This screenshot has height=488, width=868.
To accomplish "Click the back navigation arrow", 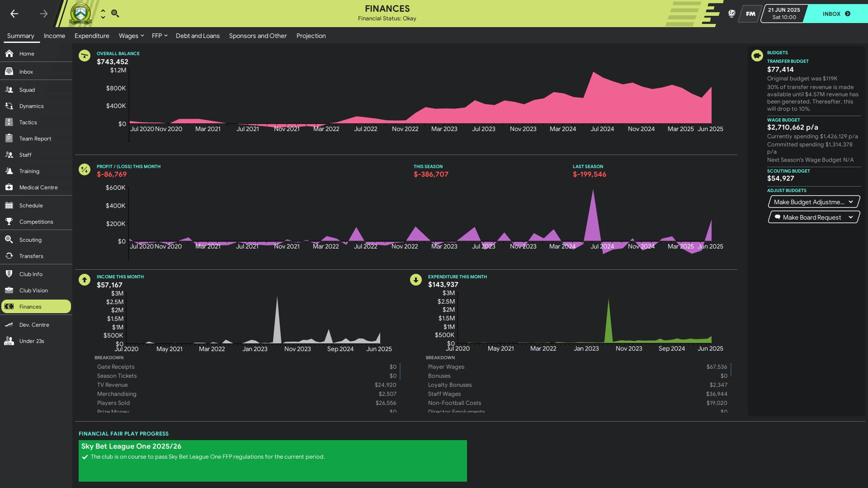I will 14,14.
